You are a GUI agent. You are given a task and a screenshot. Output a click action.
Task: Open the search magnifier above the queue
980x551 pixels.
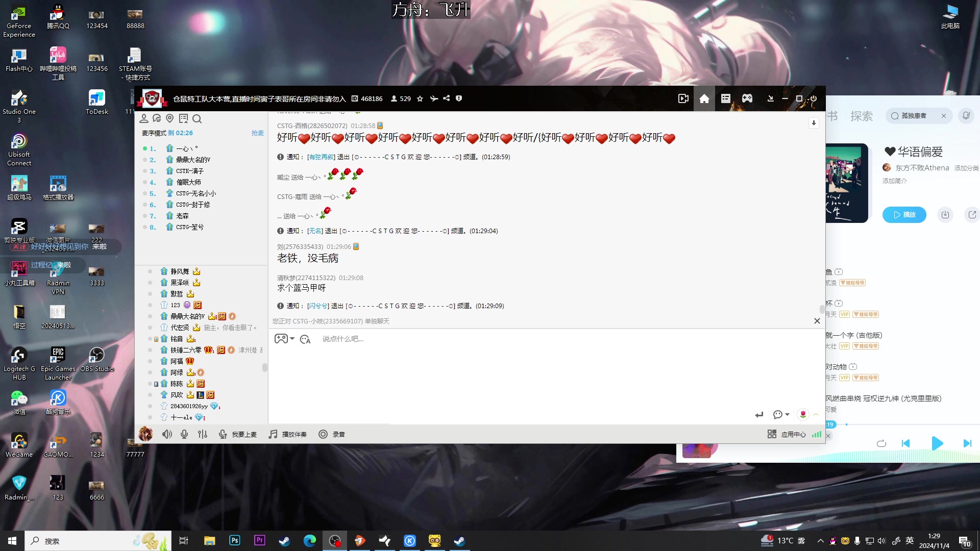(197, 118)
